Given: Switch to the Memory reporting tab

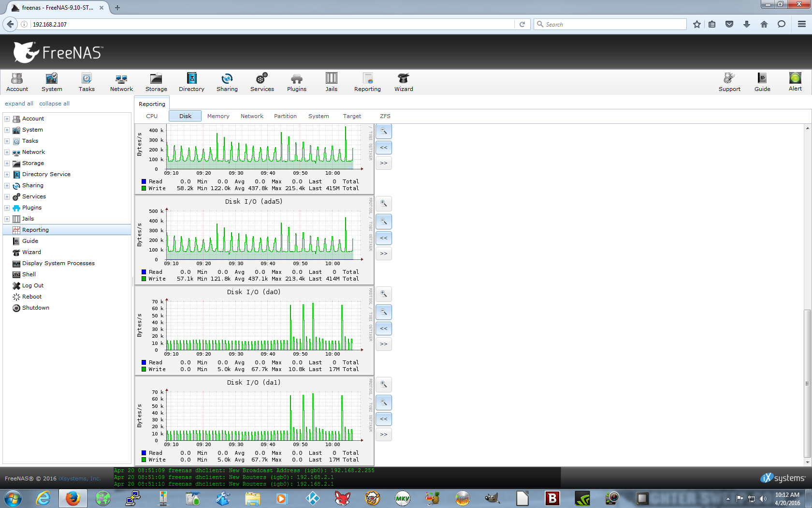Looking at the screenshot, I should 218,116.
